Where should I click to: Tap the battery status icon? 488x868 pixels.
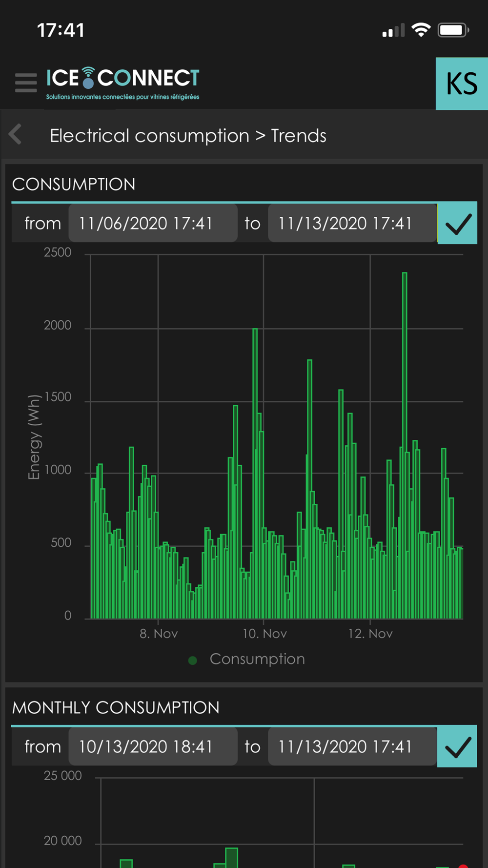pos(453,30)
